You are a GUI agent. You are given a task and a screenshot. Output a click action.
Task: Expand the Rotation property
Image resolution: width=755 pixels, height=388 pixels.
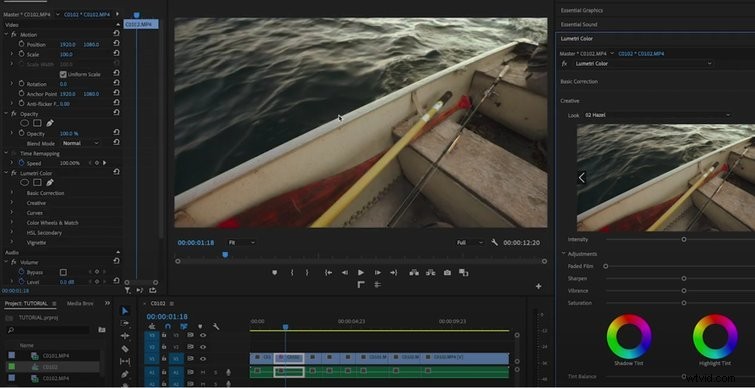pos(12,84)
